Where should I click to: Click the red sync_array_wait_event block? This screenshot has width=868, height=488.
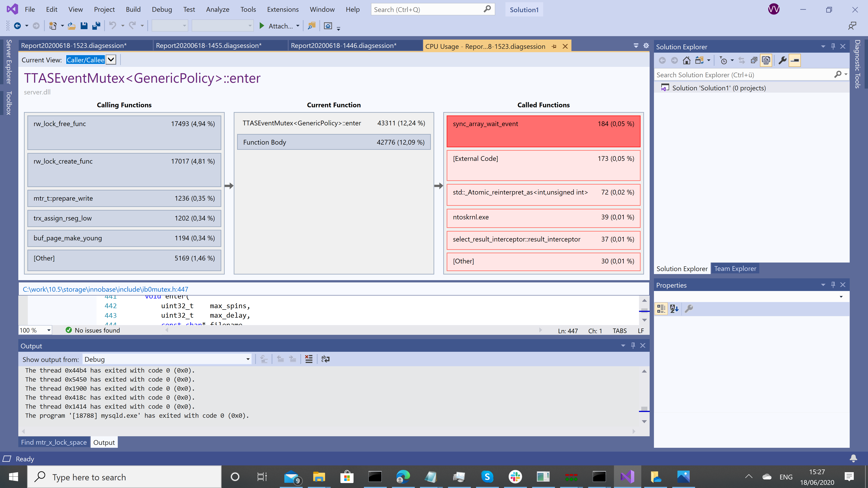coord(543,131)
